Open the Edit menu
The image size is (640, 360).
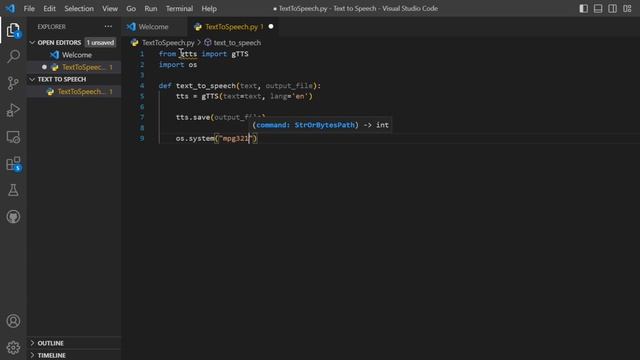49,9
